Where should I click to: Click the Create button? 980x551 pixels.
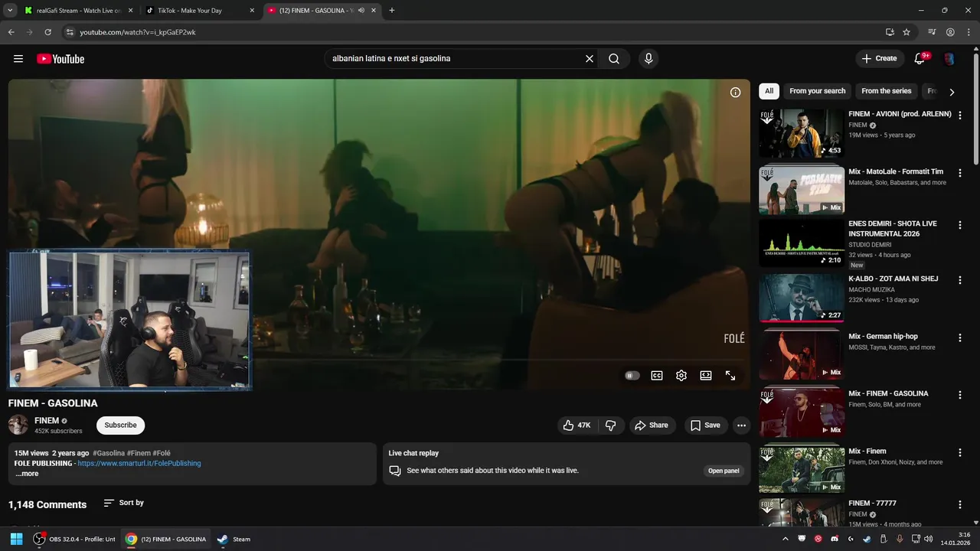click(x=880, y=59)
